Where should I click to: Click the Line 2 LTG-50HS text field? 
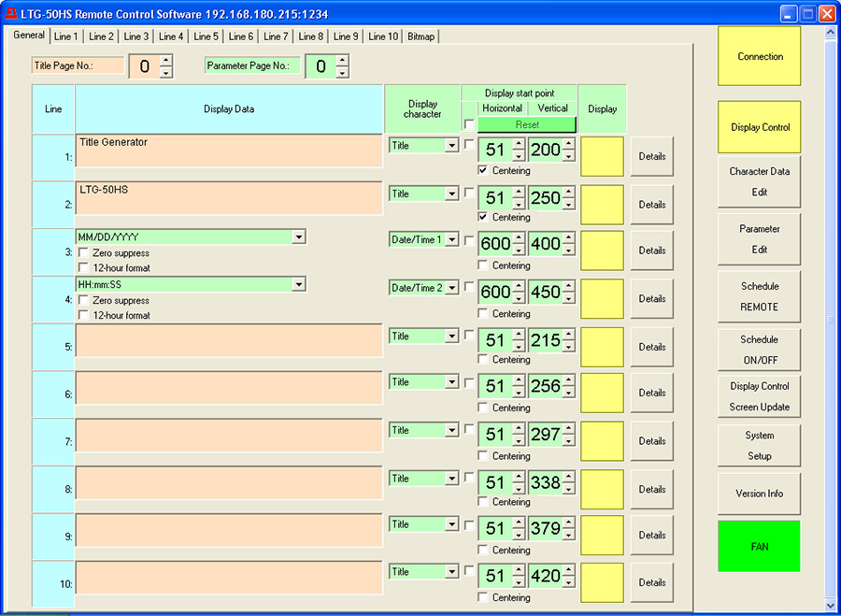coord(229,199)
